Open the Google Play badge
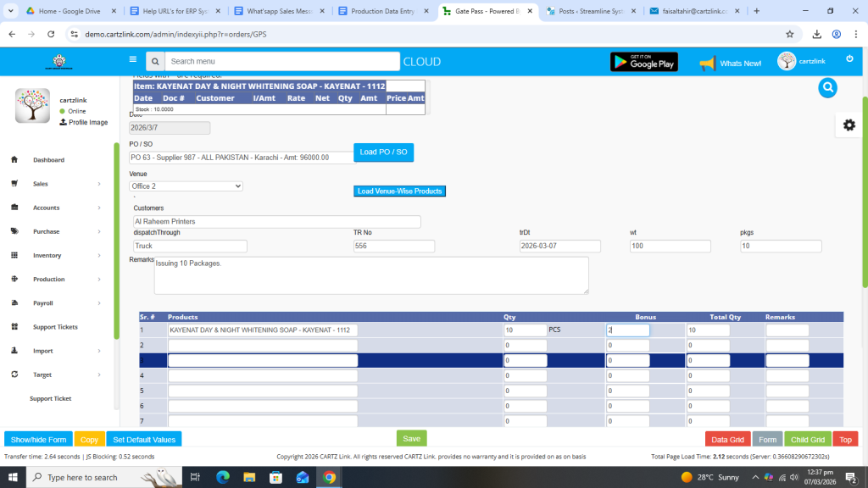 pyautogui.click(x=643, y=62)
